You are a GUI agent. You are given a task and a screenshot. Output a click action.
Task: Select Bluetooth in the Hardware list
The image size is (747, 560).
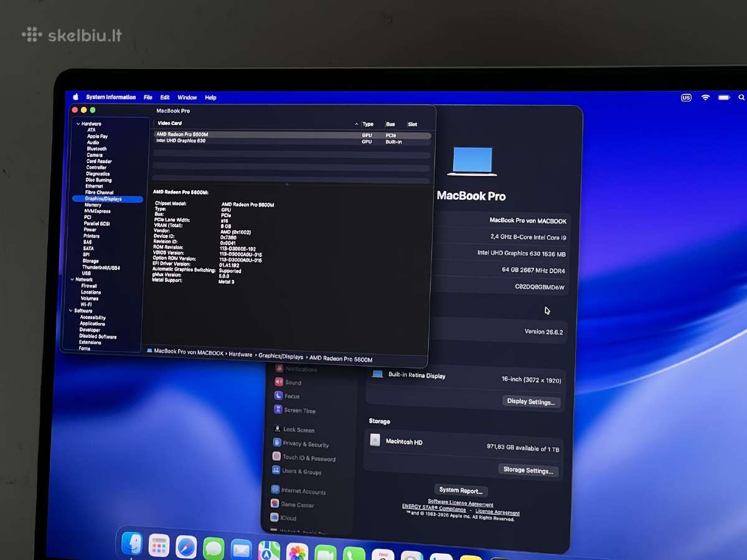coord(96,149)
